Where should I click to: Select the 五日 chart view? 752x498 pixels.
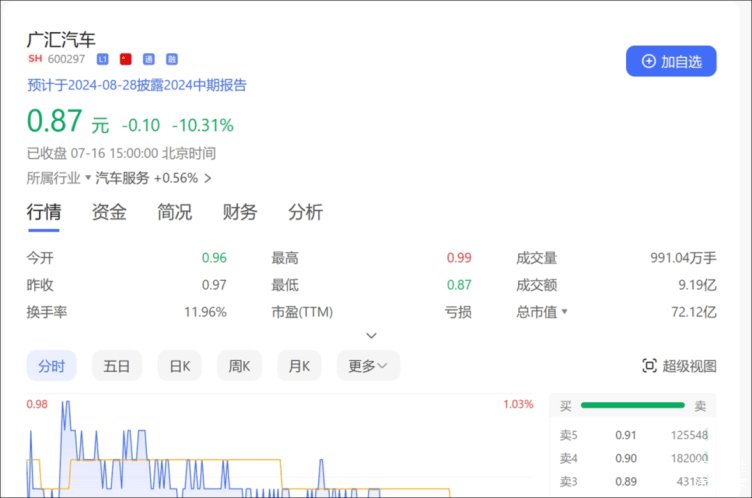[x=117, y=366]
